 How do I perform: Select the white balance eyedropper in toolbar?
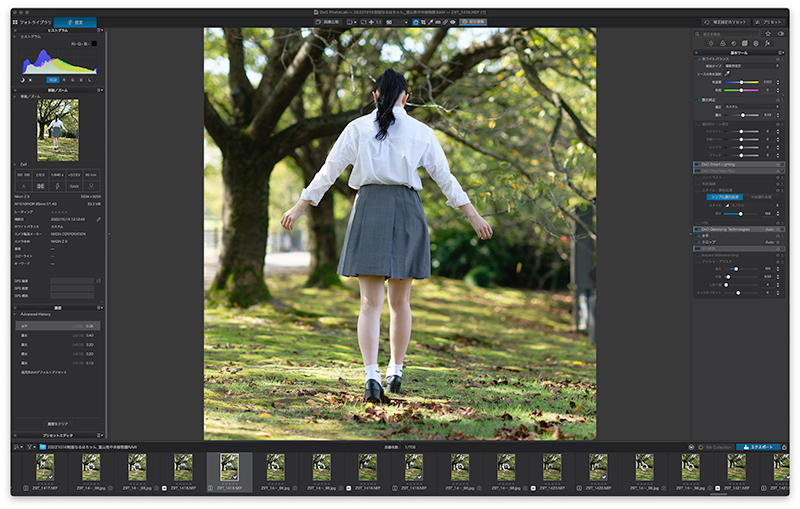(430, 22)
